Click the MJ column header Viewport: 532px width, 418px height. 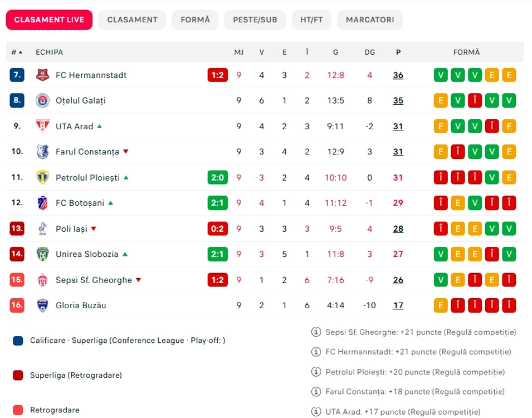click(x=239, y=52)
